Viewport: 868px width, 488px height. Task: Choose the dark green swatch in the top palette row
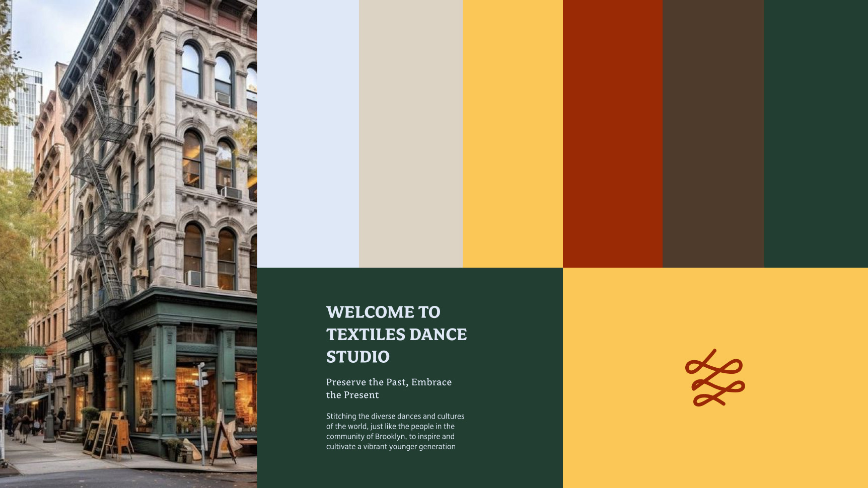coord(816,134)
